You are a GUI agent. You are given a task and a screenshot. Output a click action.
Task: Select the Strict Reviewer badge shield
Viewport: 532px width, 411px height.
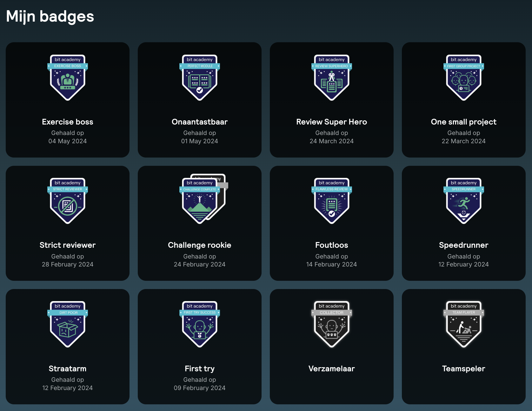[68, 201]
